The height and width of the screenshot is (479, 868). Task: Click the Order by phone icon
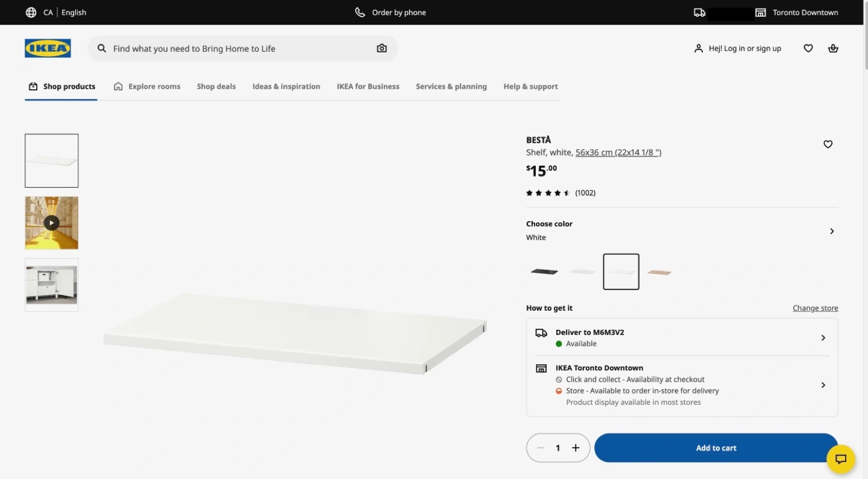[x=360, y=13]
